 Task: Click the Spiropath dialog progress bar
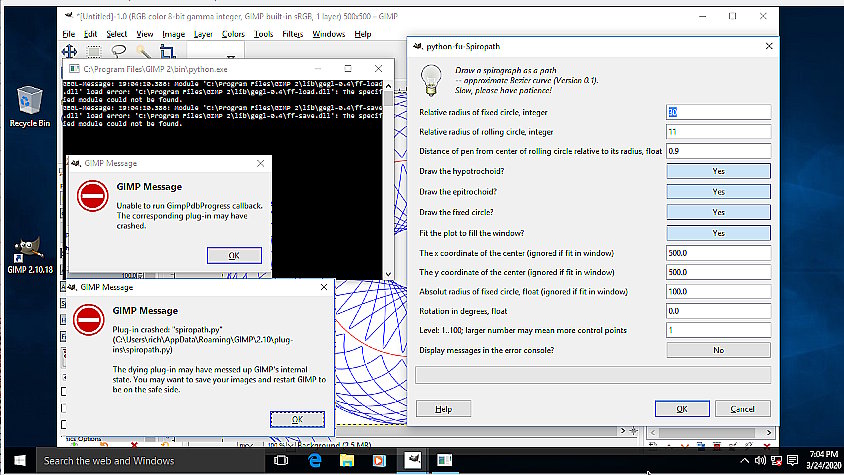[x=593, y=375]
